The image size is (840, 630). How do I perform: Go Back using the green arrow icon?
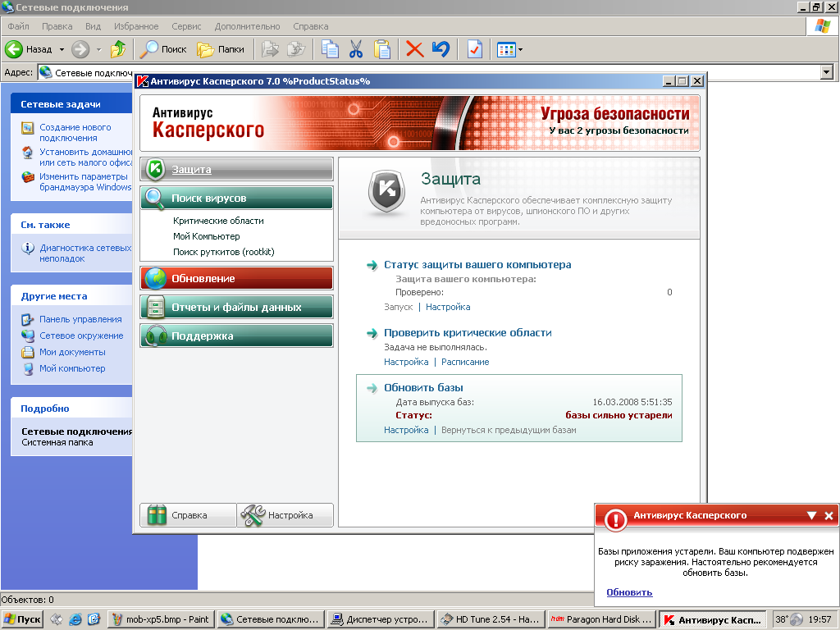pyautogui.click(x=14, y=49)
